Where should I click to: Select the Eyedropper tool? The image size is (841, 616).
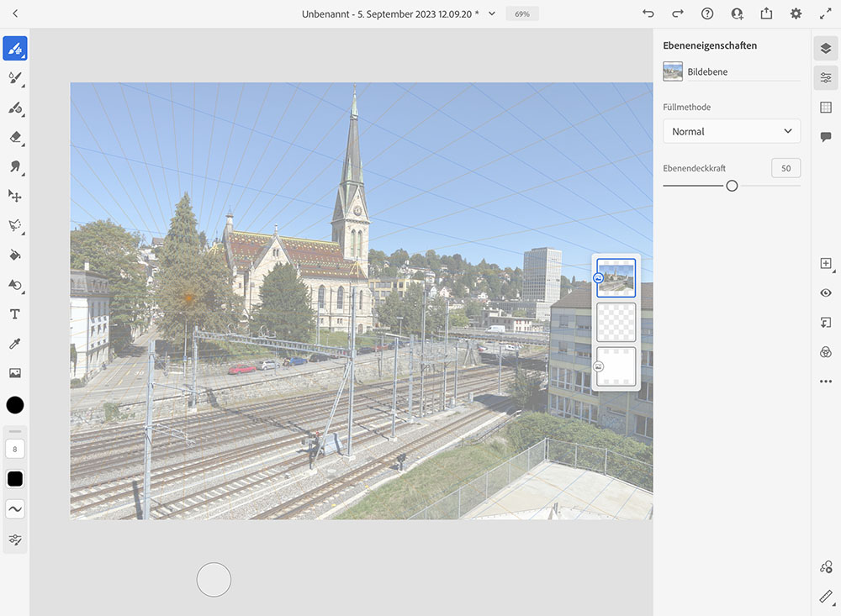14,344
